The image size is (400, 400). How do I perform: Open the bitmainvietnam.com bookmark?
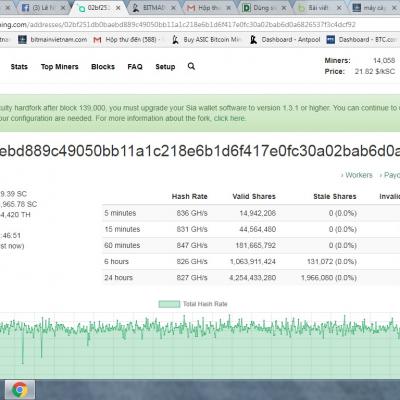[x=52, y=40]
